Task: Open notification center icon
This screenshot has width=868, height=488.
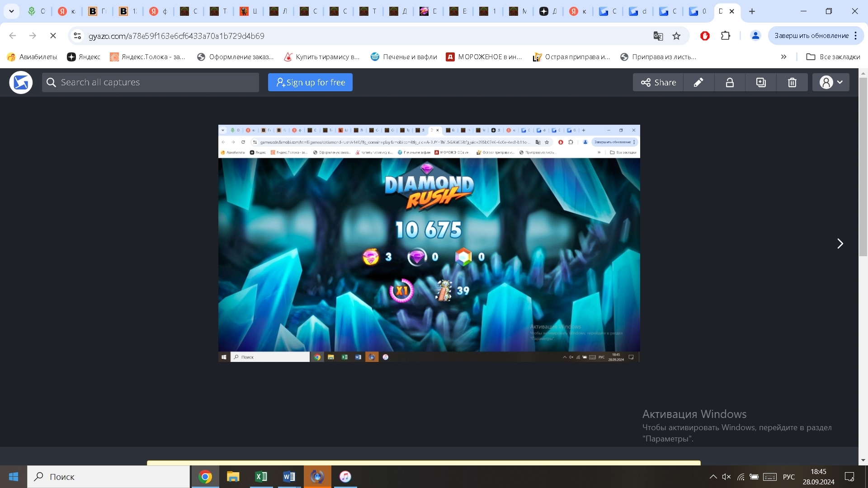Action: tap(849, 477)
